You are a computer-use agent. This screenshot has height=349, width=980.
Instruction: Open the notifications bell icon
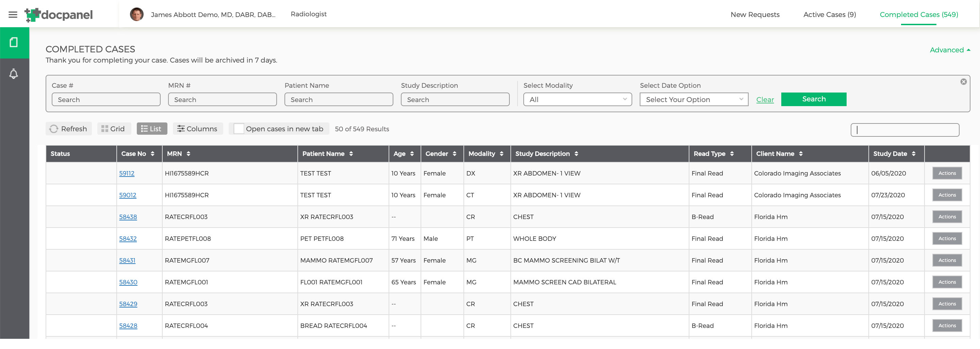(x=14, y=74)
